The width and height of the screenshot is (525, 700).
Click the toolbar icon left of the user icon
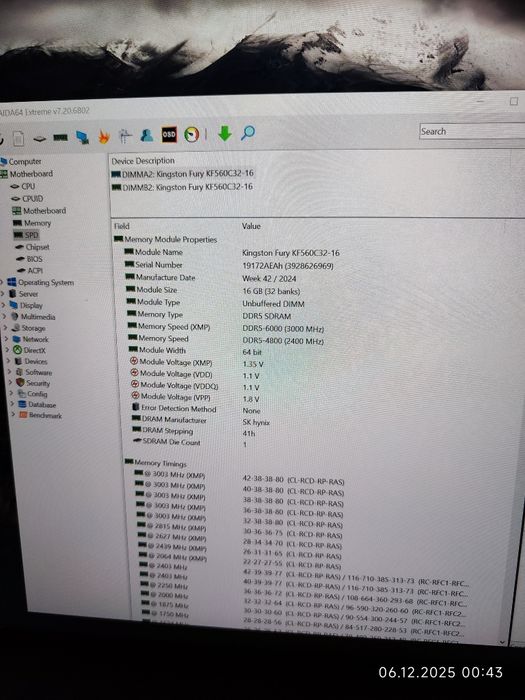pyautogui.click(x=126, y=136)
